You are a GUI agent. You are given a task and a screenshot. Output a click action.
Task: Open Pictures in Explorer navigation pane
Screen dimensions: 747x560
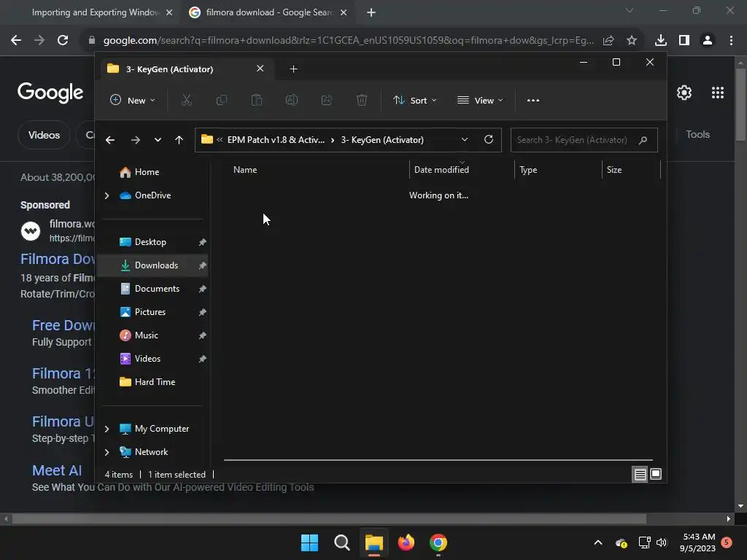pyautogui.click(x=153, y=312)
